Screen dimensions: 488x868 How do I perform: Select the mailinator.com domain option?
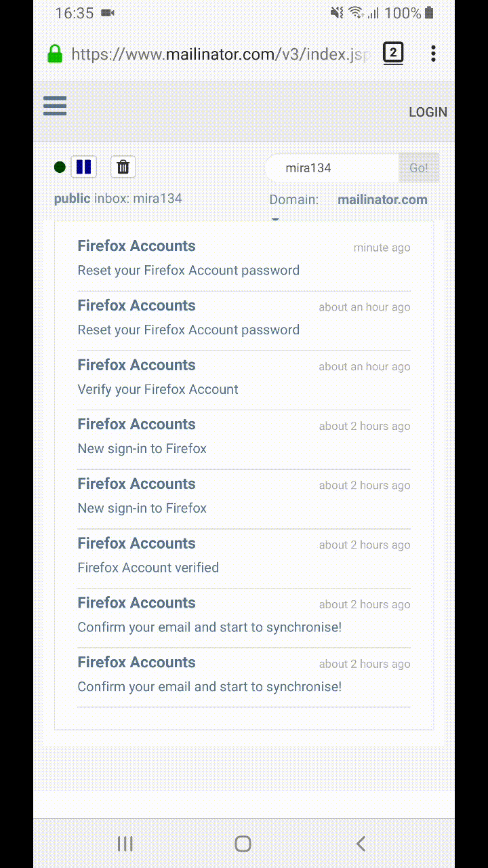point(382,199)
